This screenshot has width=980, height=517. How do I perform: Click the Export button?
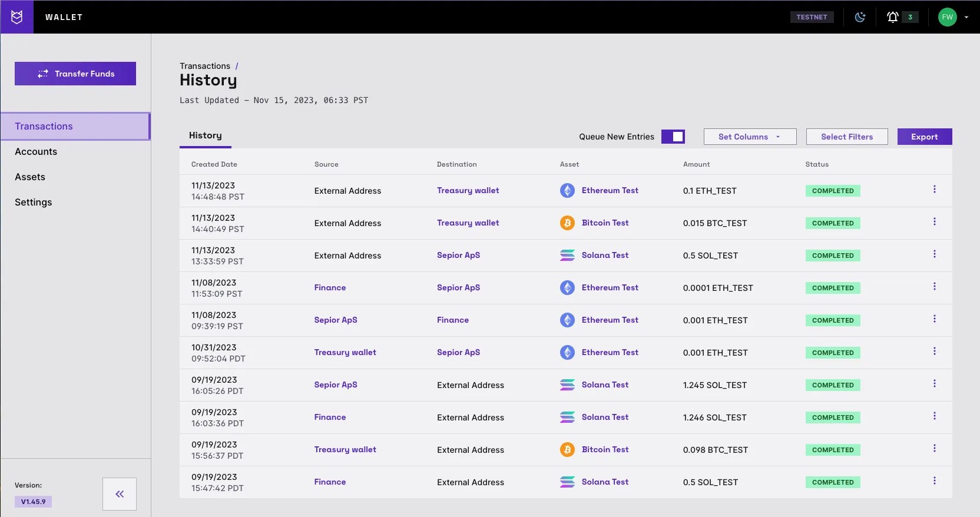point(925,137)
